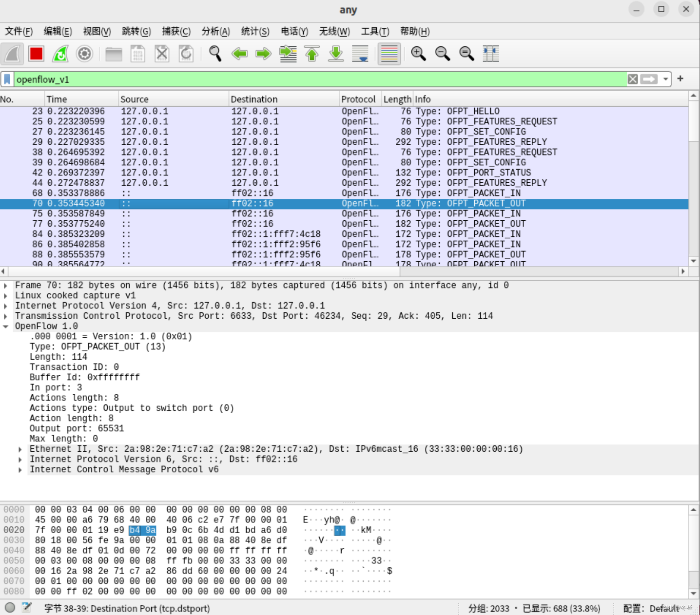The width and height of the screenshot is (700, 615).
Task: Expand Internet Control Message Protocol v6
Action: pos(20,470)
